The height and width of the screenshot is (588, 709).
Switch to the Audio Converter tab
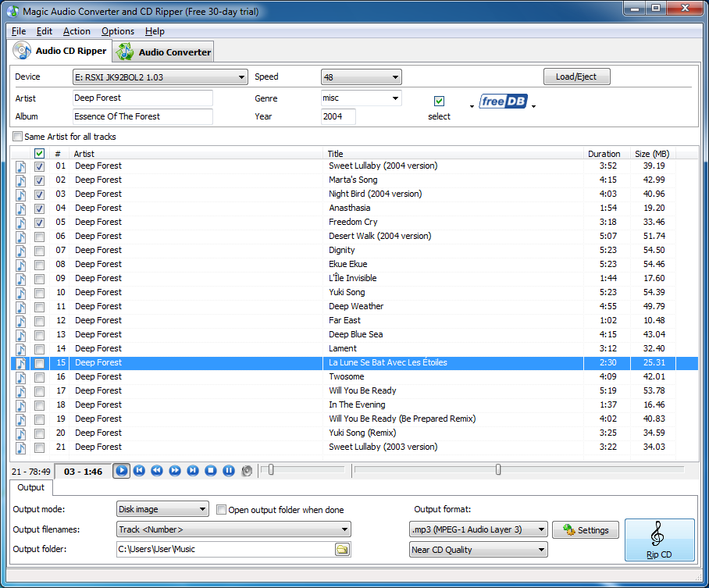pyautogui.click(x=163, y=52)
